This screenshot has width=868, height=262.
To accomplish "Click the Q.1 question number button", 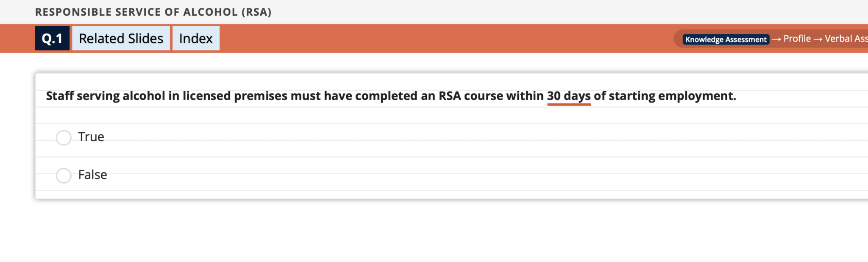I will coord(52,39).
